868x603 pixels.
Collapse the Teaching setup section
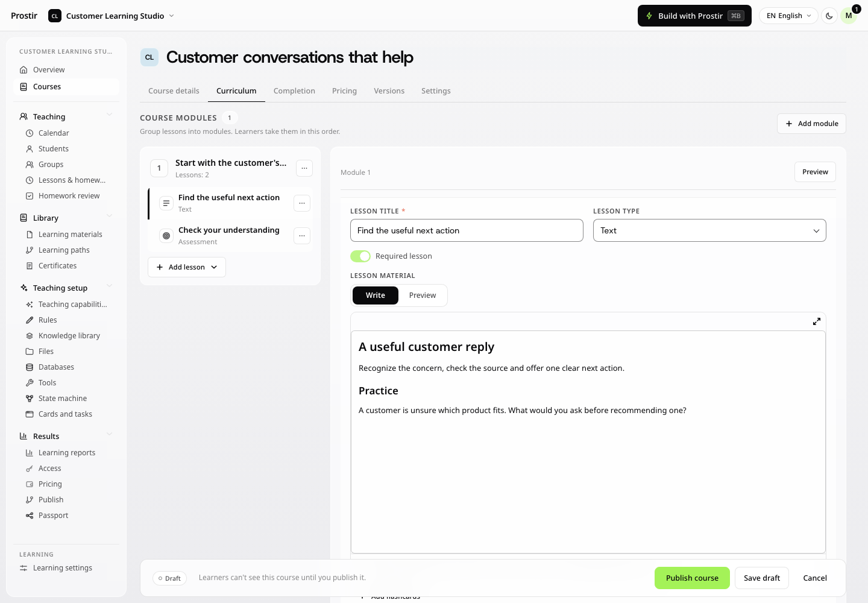coord(109,286)
